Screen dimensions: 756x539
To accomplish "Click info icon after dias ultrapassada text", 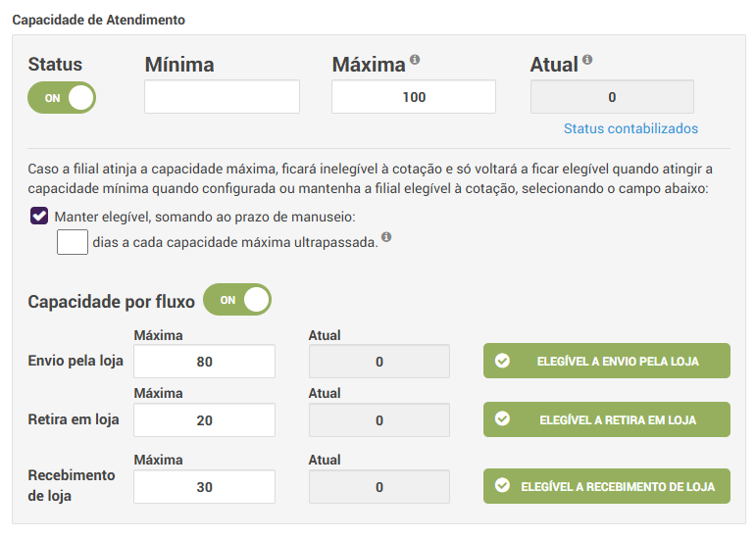I will 386,237.
